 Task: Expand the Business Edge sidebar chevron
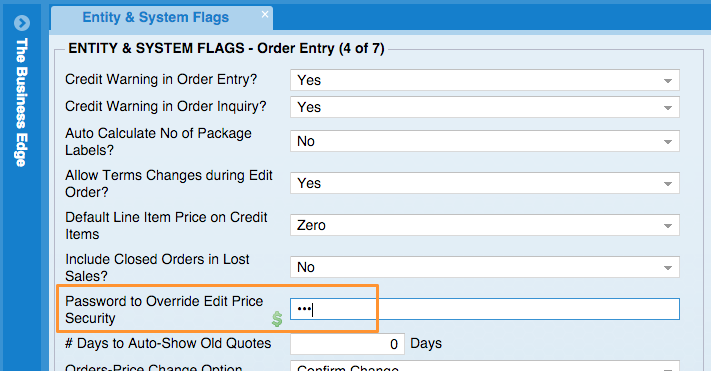point(22,23)
